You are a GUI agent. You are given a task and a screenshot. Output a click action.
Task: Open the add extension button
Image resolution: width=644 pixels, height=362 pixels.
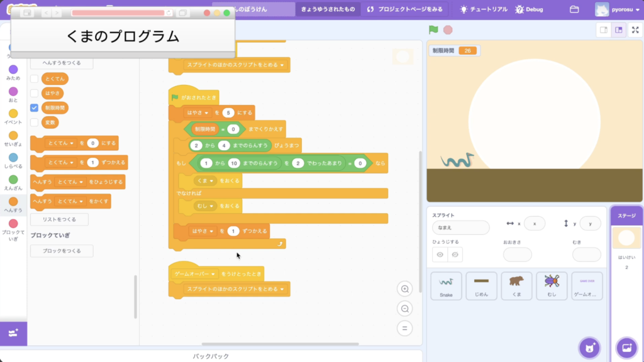[13, 332]
